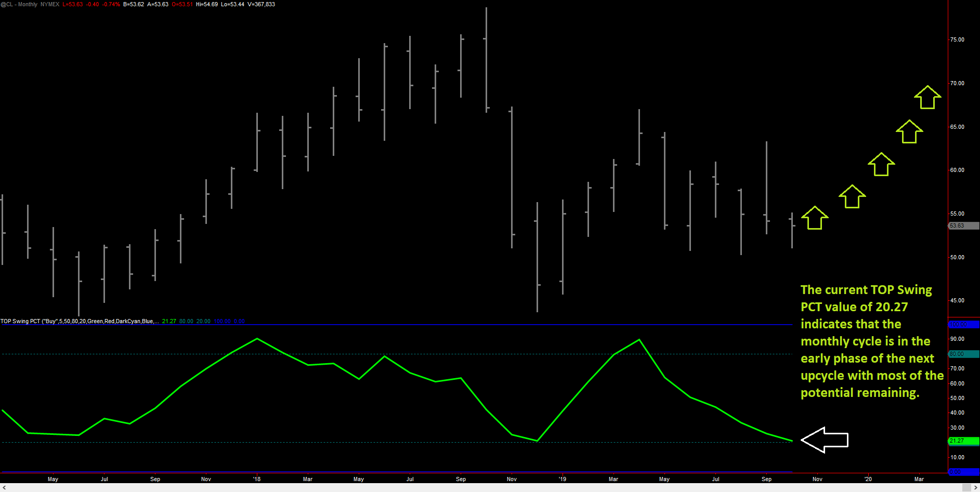The image size is (980, 492).
Task: Select the green commentary text annotation
Action: coord(872,341)
